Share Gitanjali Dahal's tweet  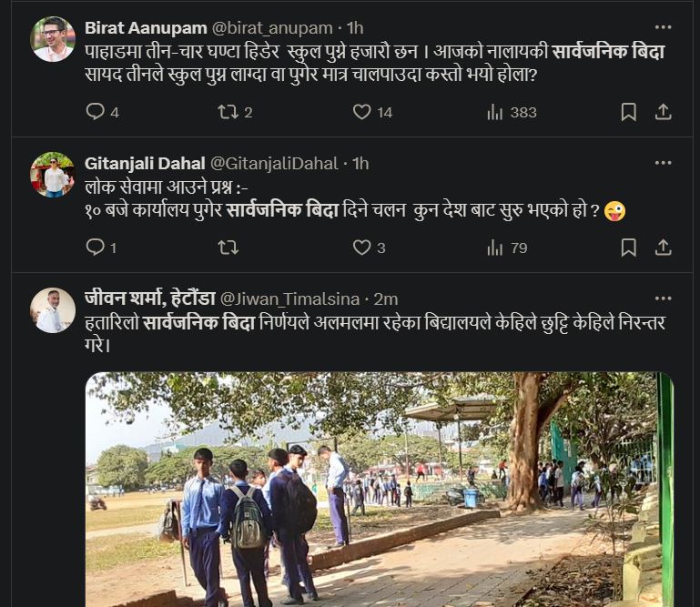pos(664,247)
